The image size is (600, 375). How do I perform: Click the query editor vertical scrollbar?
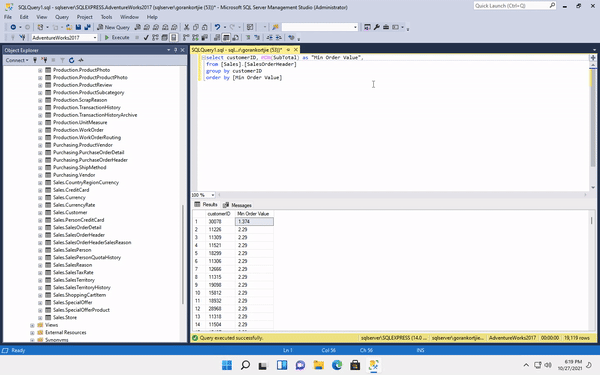click(x=593, y=126)
